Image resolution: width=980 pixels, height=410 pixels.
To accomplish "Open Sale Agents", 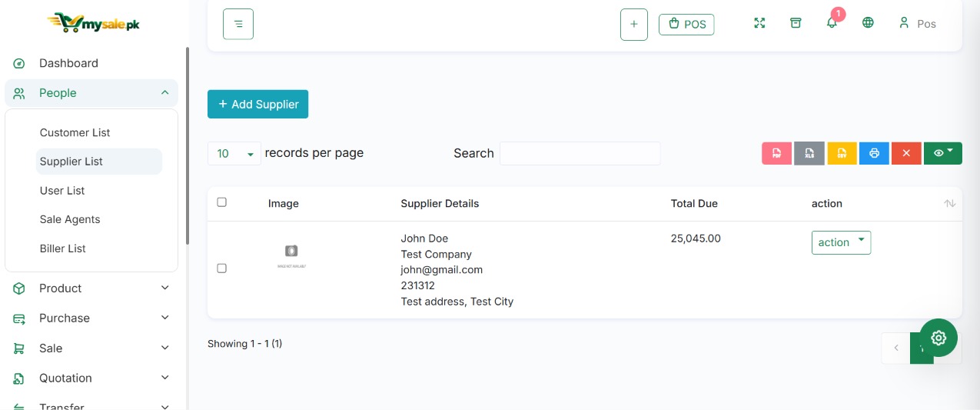I will pos(70,219).
